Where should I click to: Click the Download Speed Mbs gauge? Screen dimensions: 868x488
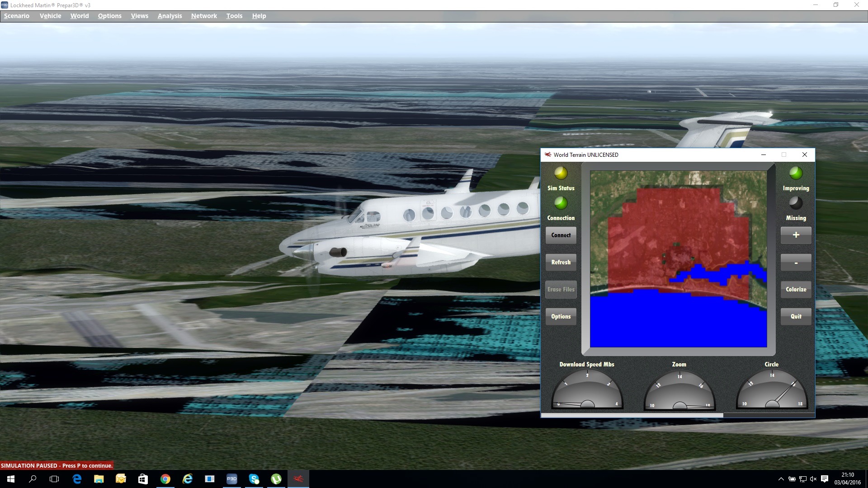pyautogui.click(x=587, y=389)
